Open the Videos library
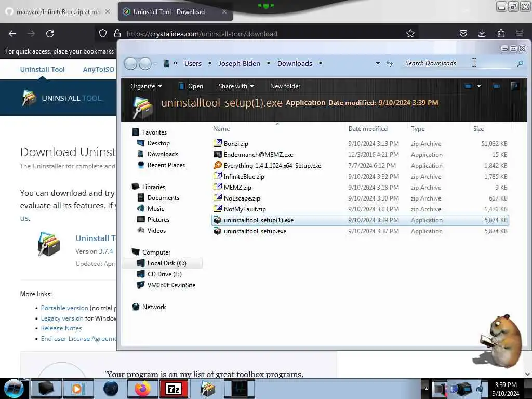The height and width of the screenshot is (399, 532). coord(156,230)
